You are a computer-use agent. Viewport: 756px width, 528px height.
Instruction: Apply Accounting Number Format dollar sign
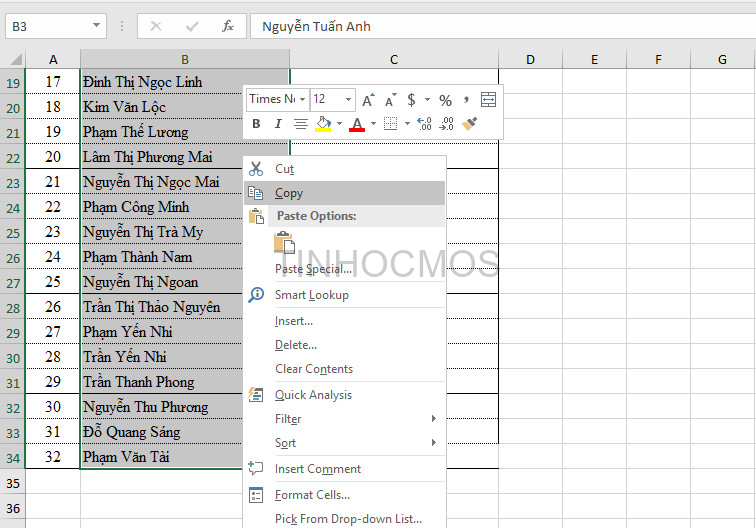pyautogui.click(x=411, y=100)
